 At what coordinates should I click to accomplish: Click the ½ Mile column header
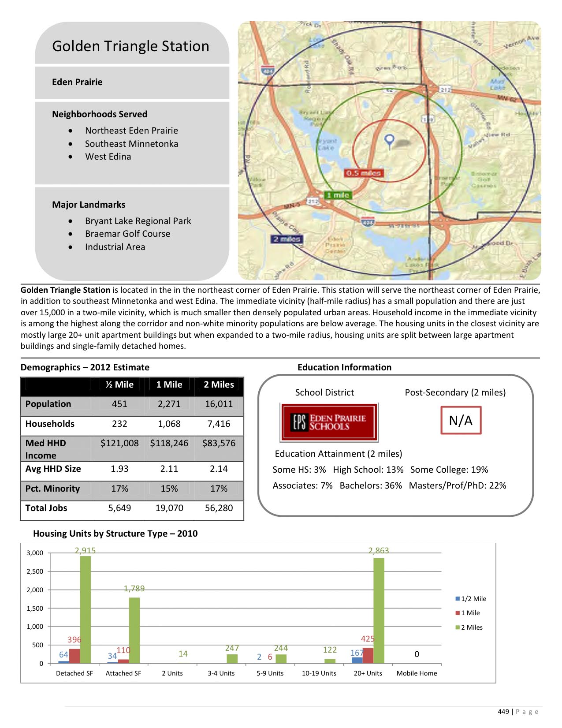(x=119, y=385)
